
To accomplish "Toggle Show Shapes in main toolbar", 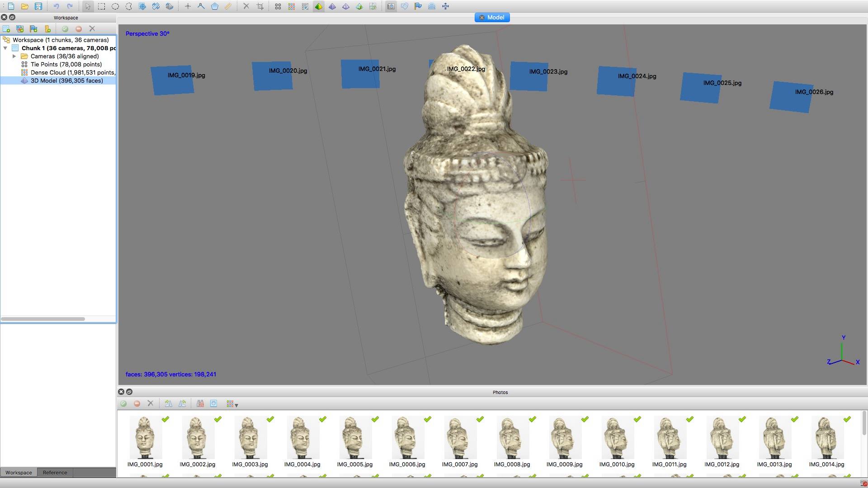I will tap(405, 6).
